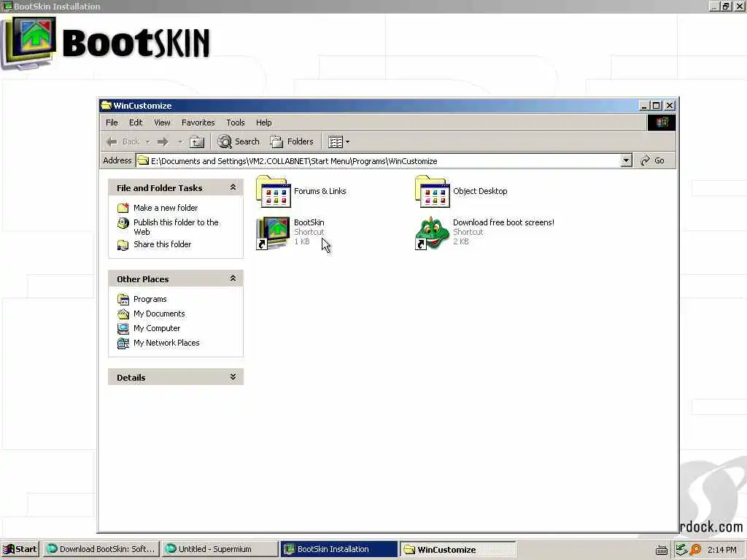Open the Favorites menu
Image resolution: width=747 pixels, height=560 pixels.
(x=198, y=122)
